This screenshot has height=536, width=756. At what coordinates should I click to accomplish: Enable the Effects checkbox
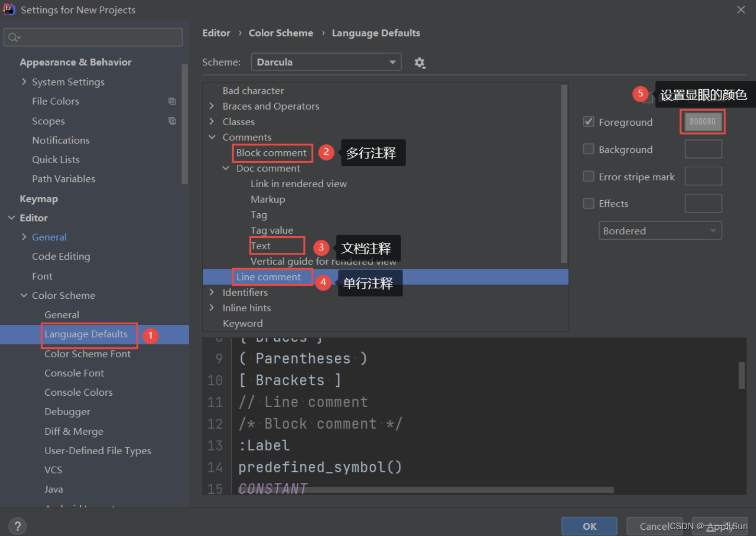pyautogui.click(x=589, y=203)
